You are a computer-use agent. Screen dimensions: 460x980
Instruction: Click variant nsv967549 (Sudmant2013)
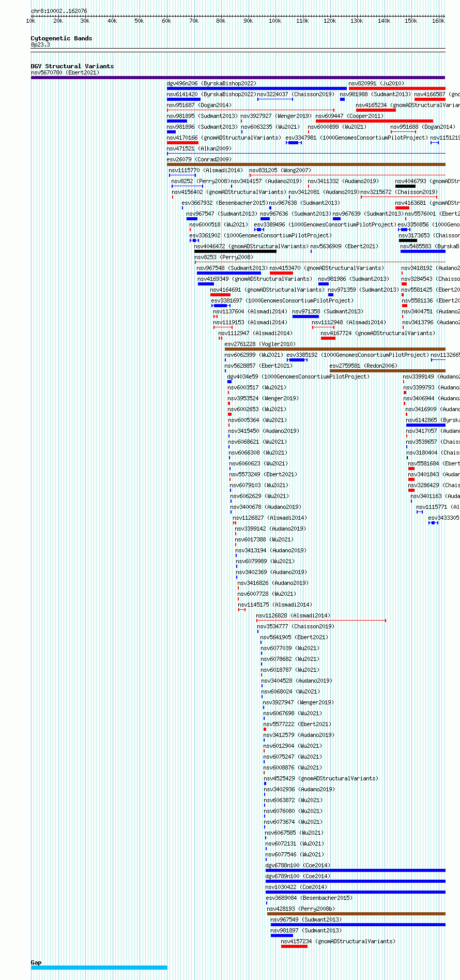coord(306,919)
